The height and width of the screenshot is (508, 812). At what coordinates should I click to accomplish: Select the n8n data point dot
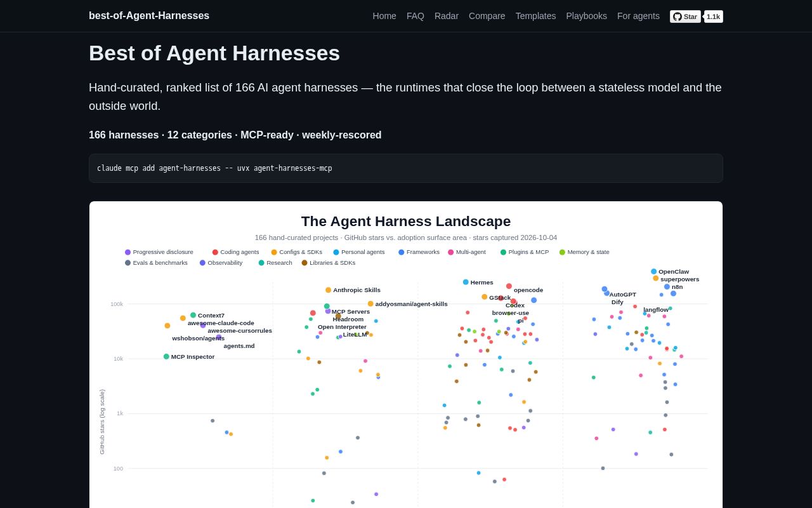667,287
